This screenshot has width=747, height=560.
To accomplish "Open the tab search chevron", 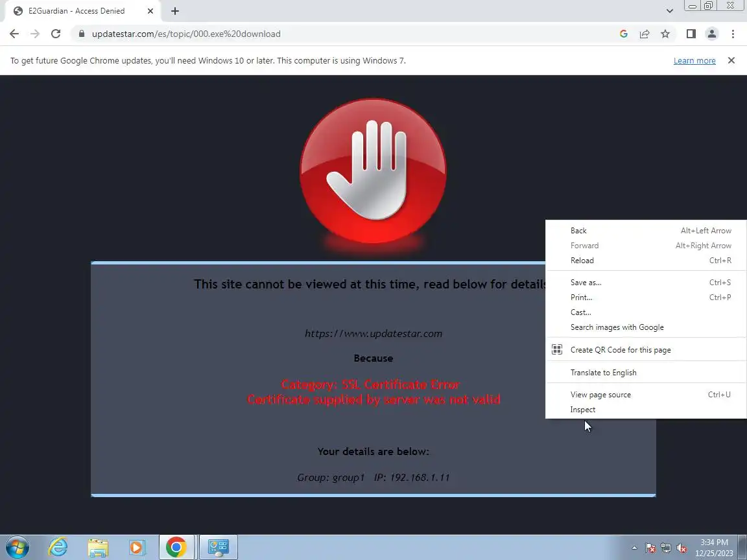I will coord(669,11).
